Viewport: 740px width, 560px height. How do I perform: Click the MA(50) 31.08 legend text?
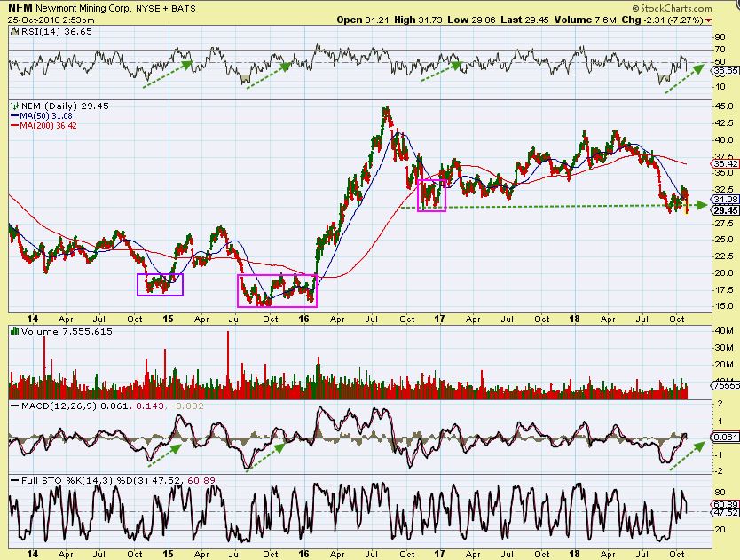tap(46, 116)
